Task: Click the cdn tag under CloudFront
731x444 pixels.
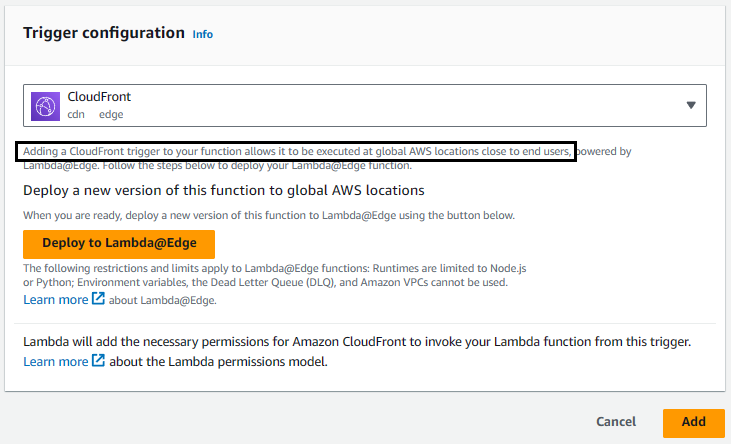Action: (76, 114)
